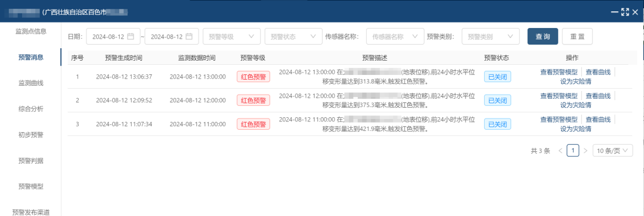The image size is (644, 216).
Task: Open the 预警发布渠道 sidebar tab
Action: tap(31, 212)
